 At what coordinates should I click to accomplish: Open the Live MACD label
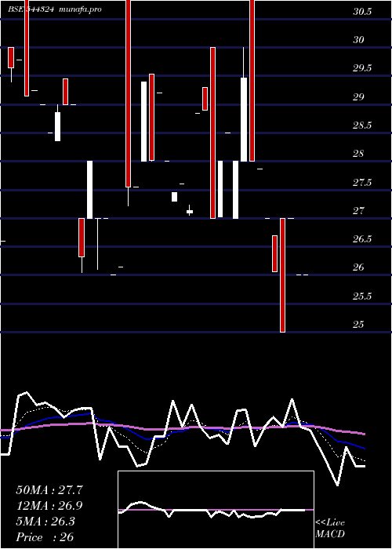tap(330, 529)
